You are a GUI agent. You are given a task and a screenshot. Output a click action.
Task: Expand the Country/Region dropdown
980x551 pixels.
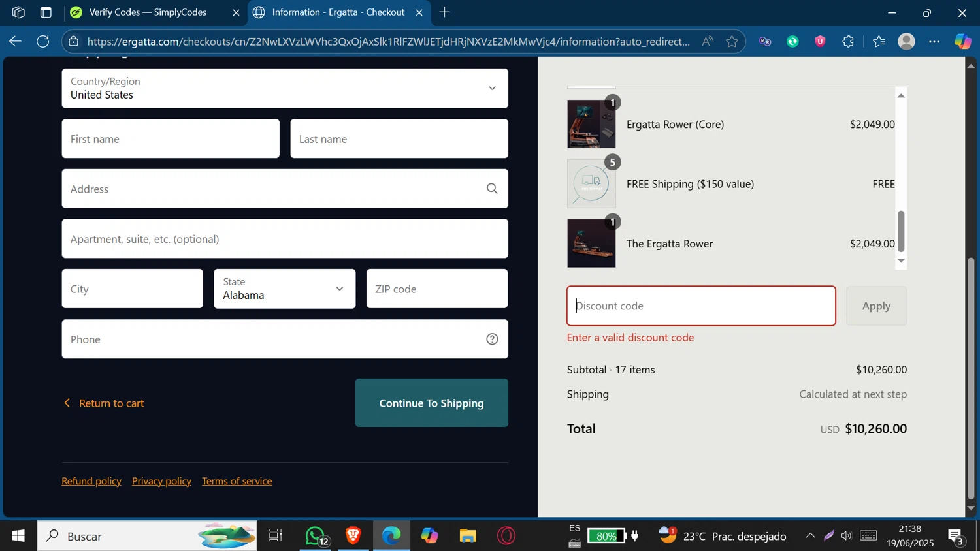point(285,88)
